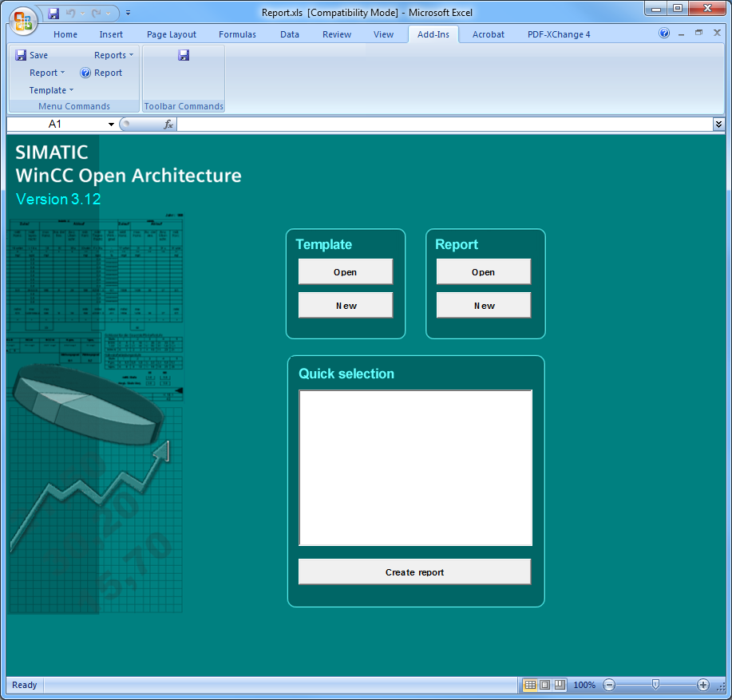The height and width of the screenshot is (700, 732).
Task: Expand the Name Box dropdown arrow
Action: click(111, 125)
